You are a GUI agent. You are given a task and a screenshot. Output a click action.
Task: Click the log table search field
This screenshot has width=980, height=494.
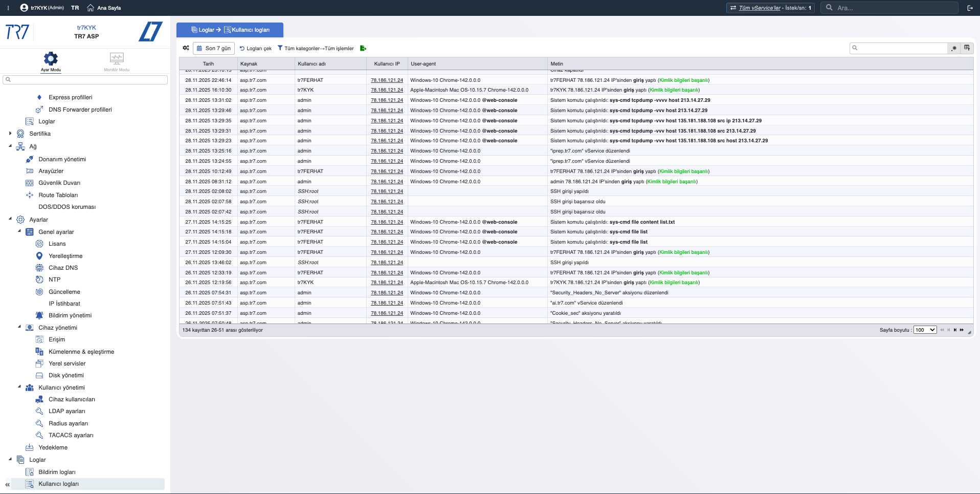tap(899, 48)
